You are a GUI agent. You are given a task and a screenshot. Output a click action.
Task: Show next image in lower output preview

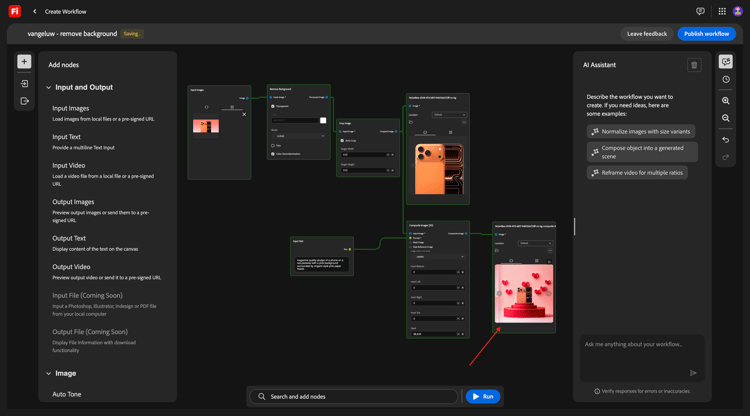(x=549, y=294)
